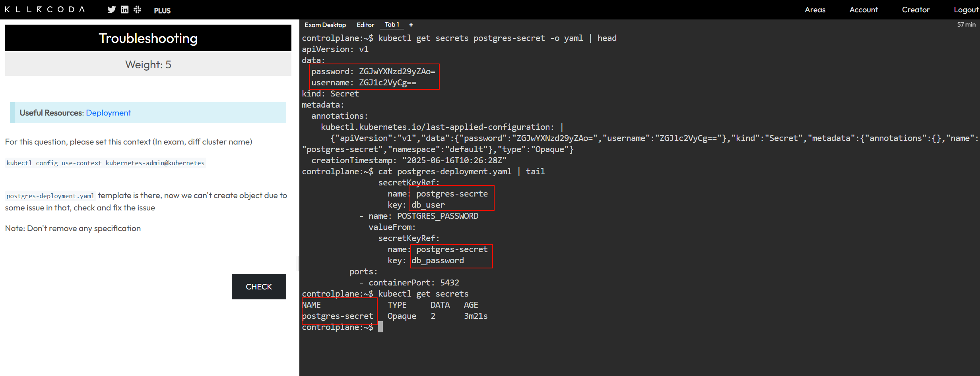
Task: Switch to the Exam Desktop tab
Action: (325, 25)
